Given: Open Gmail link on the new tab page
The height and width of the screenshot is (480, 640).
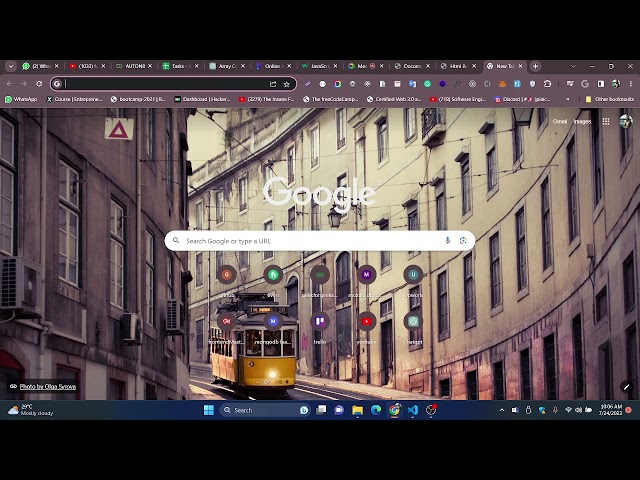Looking at the screenshot, I should click(x=560, y=121).
